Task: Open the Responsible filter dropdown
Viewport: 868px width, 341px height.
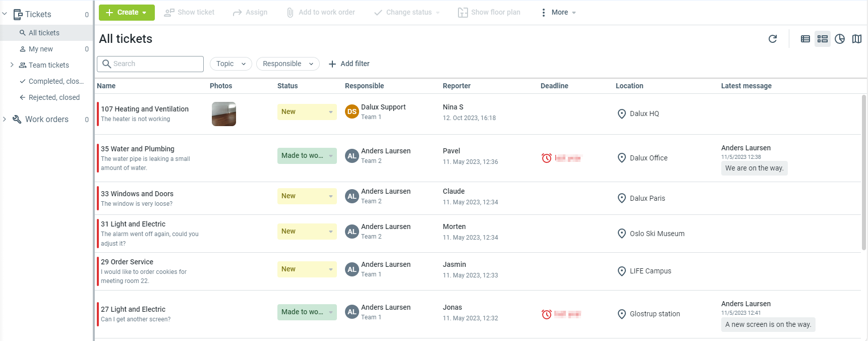Action: [x=287, y=64]
